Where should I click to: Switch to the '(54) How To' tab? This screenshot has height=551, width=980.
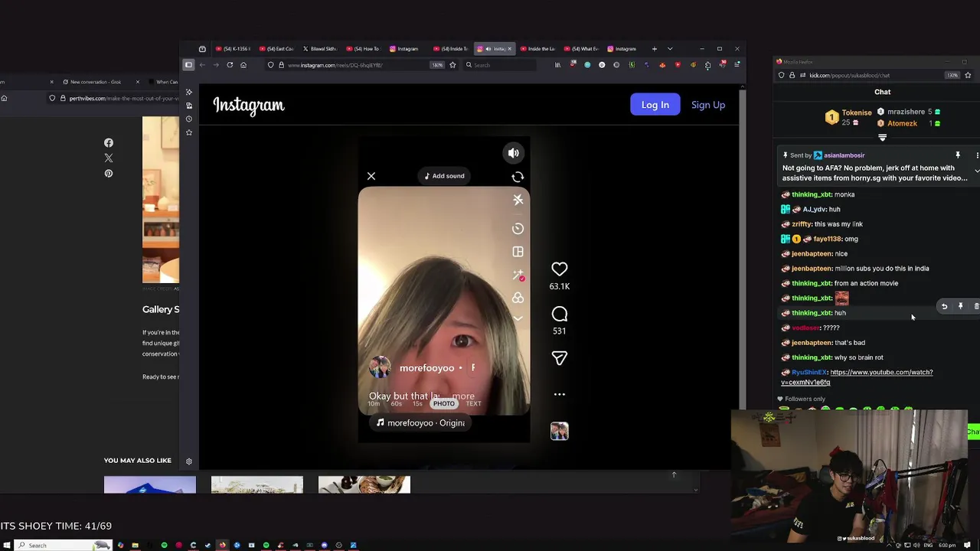tap(363, 49)
